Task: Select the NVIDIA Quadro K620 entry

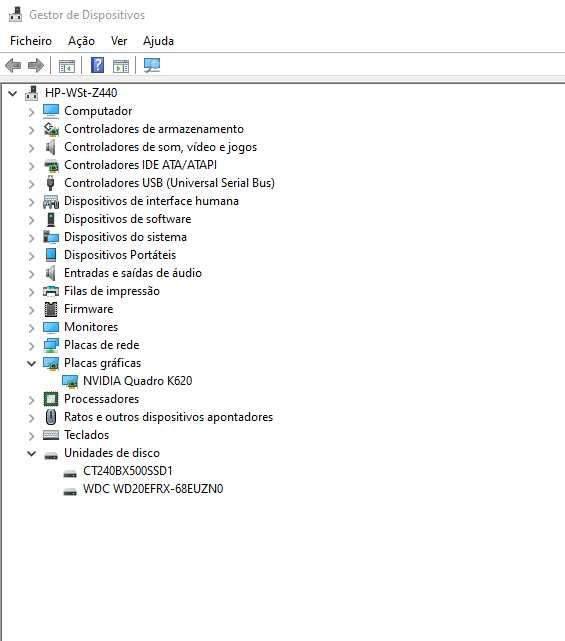Action: [137, 381]
